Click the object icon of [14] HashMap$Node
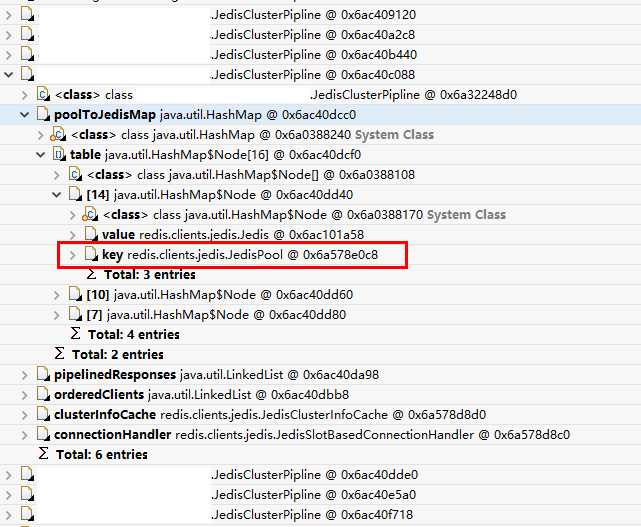The height and width of the screenshot is (527, 641). tap(75, 194)
